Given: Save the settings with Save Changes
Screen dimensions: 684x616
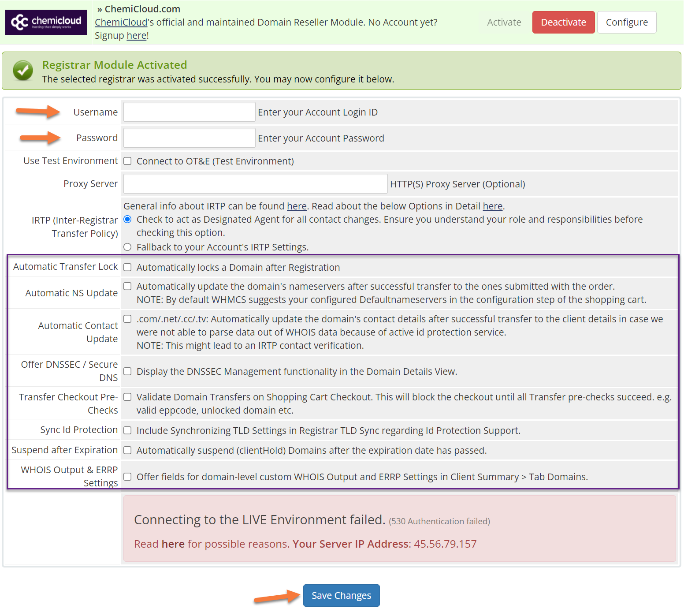Looking at the screenshot, I should 341,595.
